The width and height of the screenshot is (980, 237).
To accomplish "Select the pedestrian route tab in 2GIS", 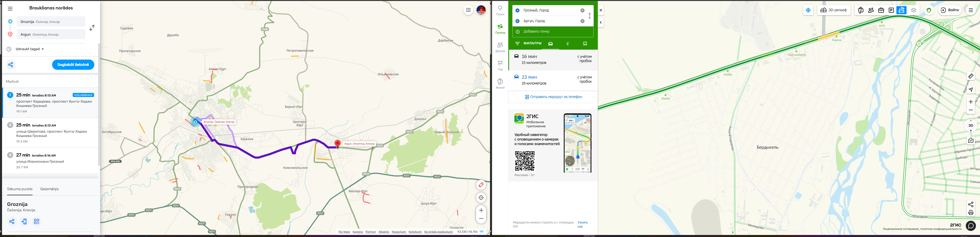I will coord(567,44).
